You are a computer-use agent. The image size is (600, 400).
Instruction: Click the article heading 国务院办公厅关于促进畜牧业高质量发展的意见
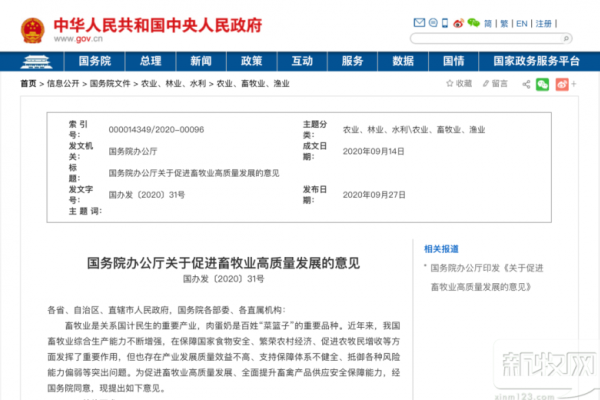pos(223,263)
